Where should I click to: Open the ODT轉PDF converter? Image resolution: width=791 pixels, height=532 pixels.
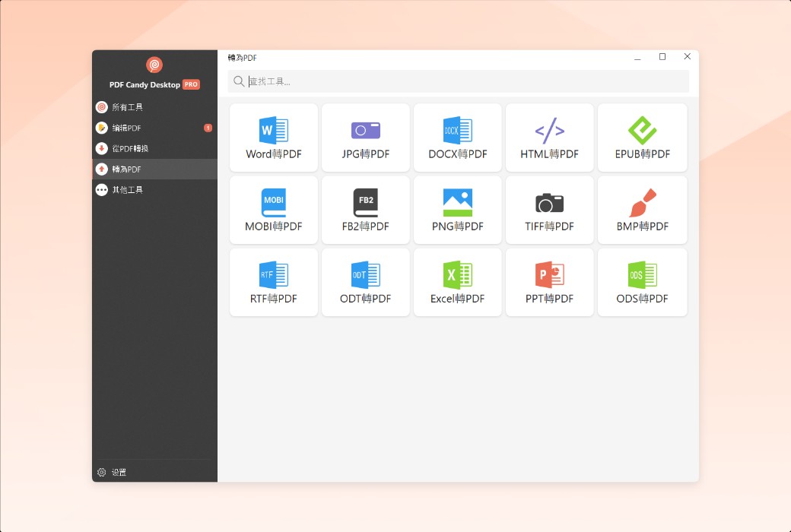coord(365,282)
